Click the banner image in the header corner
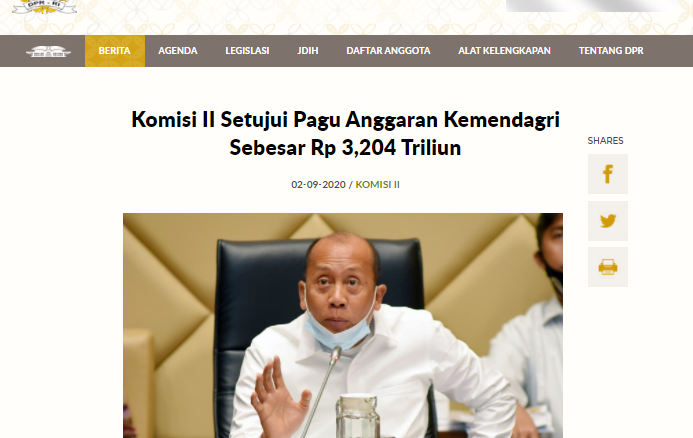The height and width of the screenshot is (438, 693). point(592,6)
